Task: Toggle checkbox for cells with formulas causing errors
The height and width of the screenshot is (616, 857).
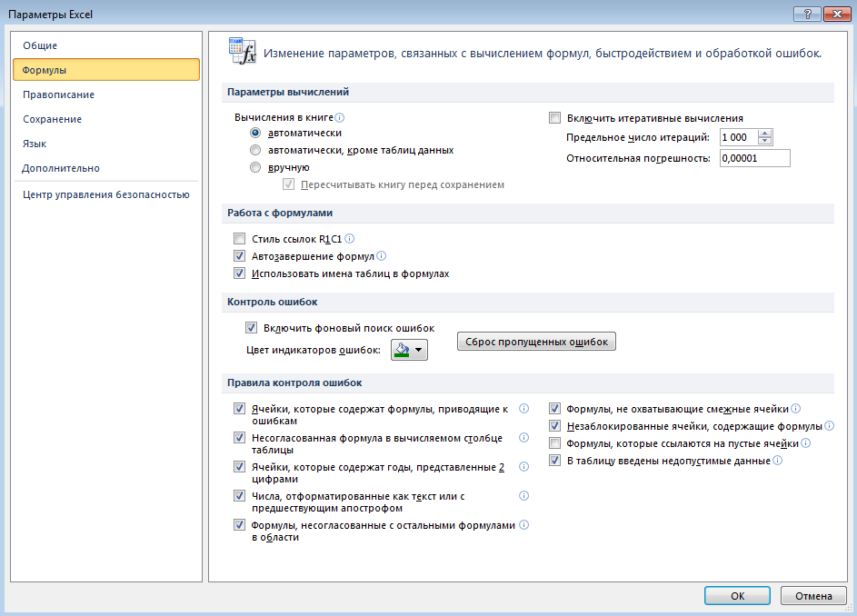Action: click(x=239, y=408)
